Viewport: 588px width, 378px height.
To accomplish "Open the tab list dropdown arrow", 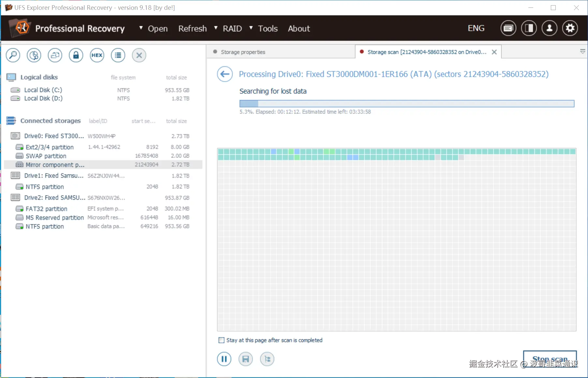I will [x=582, y=52].
